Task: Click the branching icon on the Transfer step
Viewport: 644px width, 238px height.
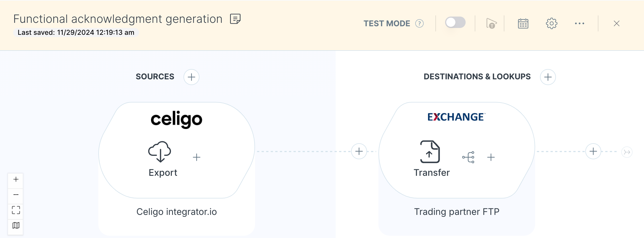Action: (468, 157)
